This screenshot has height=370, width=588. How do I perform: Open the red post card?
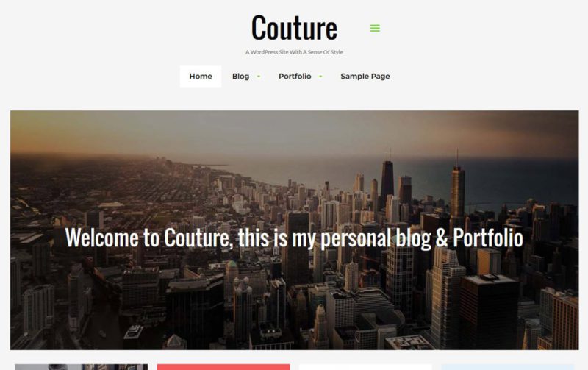click(223, 367)
